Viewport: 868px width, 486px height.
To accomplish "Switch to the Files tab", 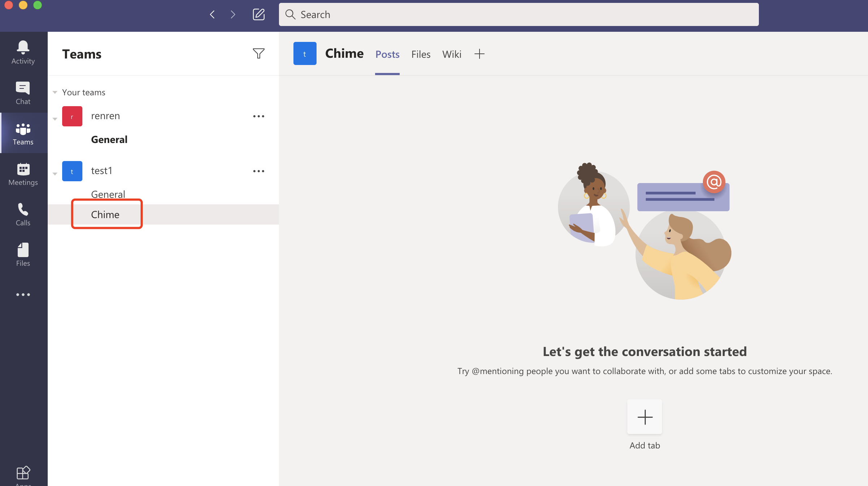I will 421,54.
